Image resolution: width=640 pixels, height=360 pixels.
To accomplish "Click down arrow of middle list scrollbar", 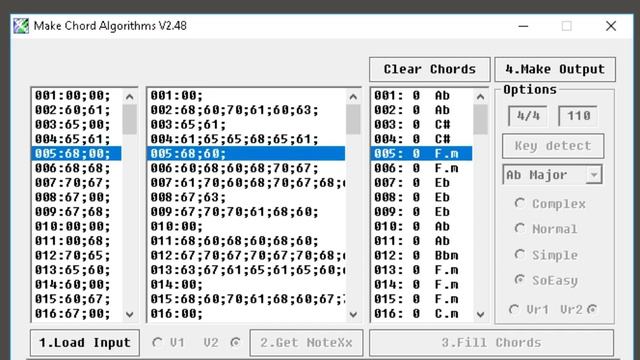I will (x=353, y=315).
